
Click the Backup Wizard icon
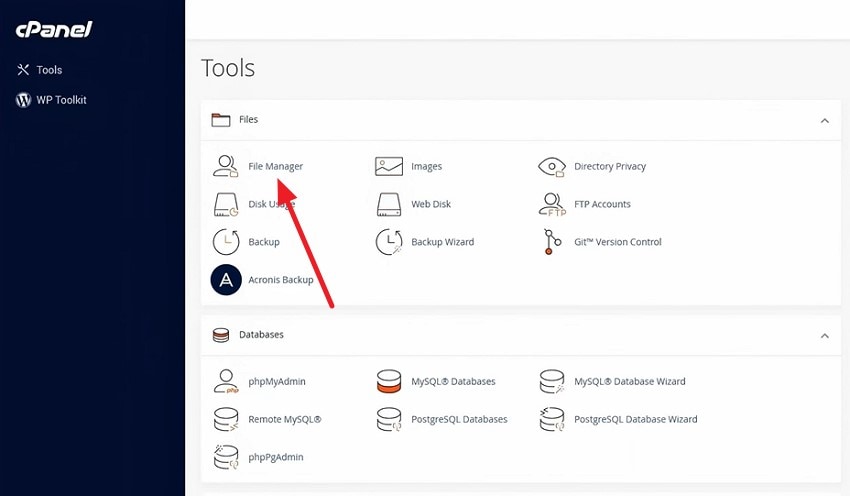(x=389, y=242)
